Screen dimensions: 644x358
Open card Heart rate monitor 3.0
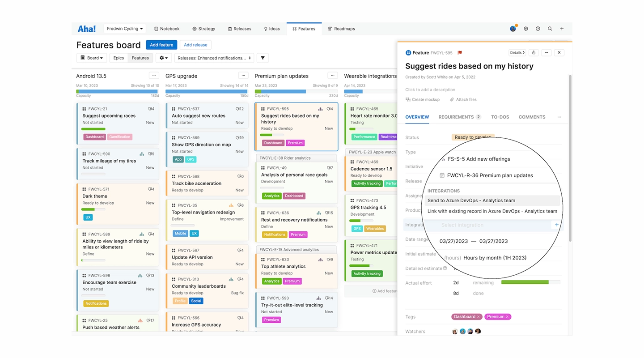click(371, 124)
